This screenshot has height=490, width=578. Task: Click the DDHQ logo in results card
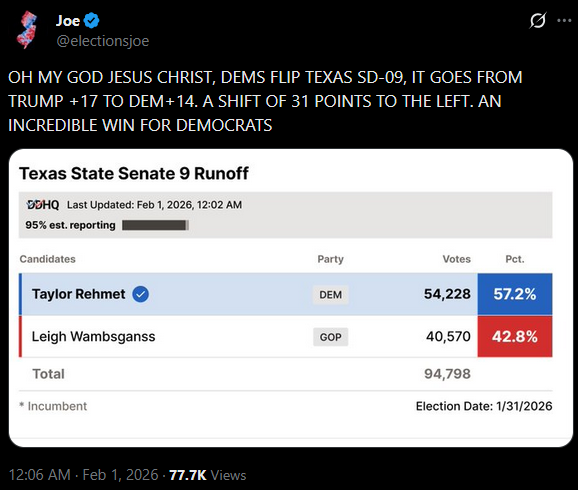[43, 204]
